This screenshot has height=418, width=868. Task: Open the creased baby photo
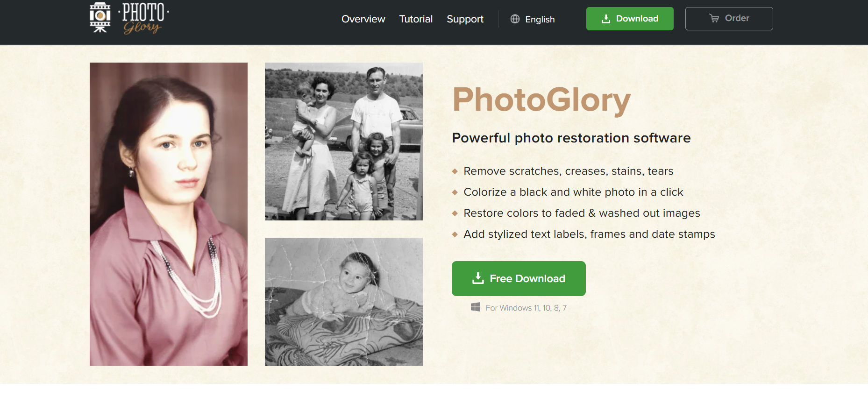[343, 302]
